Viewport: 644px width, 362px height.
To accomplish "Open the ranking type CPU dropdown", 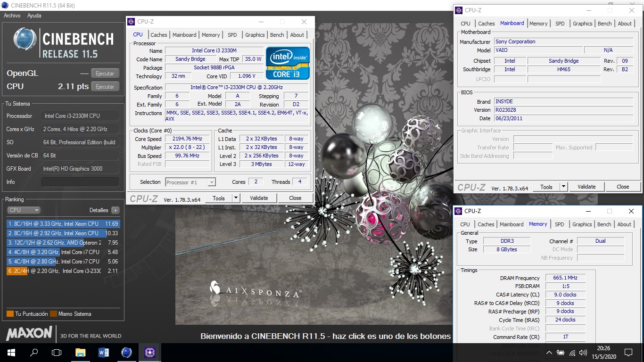I will (x=24, y=210).
